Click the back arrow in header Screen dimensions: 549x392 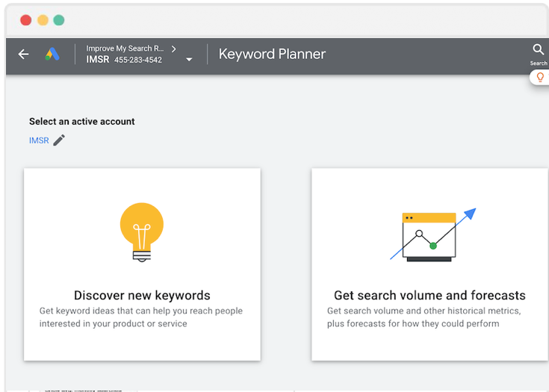23,55
